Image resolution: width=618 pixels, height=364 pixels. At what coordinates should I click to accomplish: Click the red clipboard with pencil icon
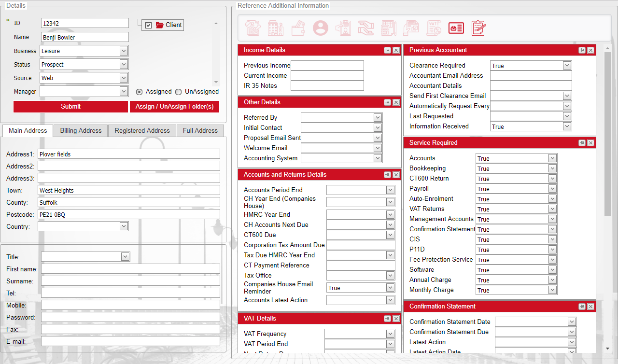click(478, 28)
